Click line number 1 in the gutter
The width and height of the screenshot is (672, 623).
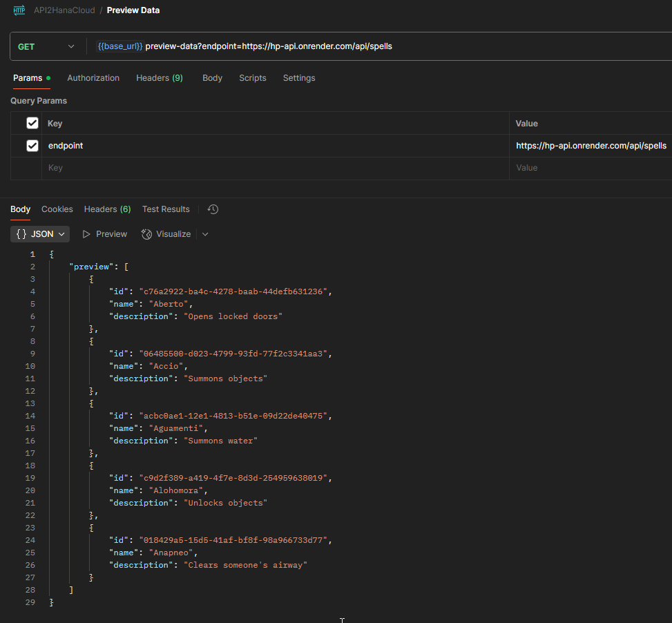pyautogui.click(x=32, y=254)
